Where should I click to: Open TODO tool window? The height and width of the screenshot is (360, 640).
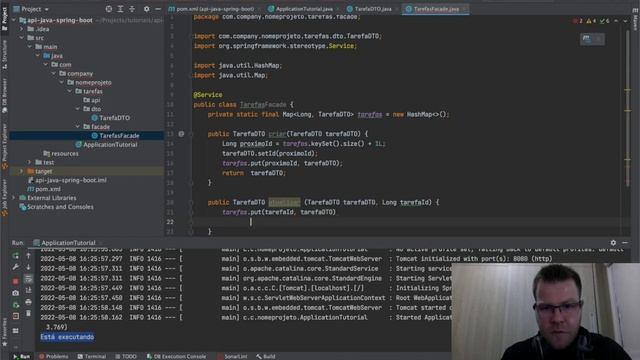[x=125, y=356]
